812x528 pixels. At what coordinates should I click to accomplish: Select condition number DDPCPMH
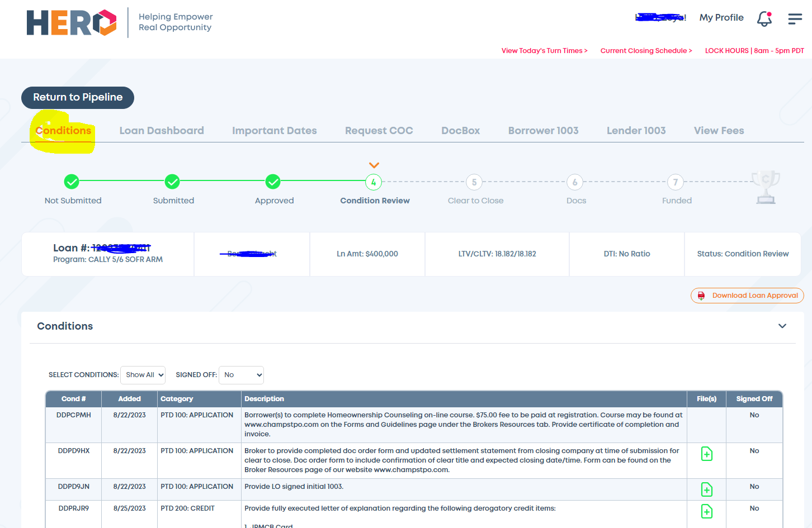click(x=74, y=415)
